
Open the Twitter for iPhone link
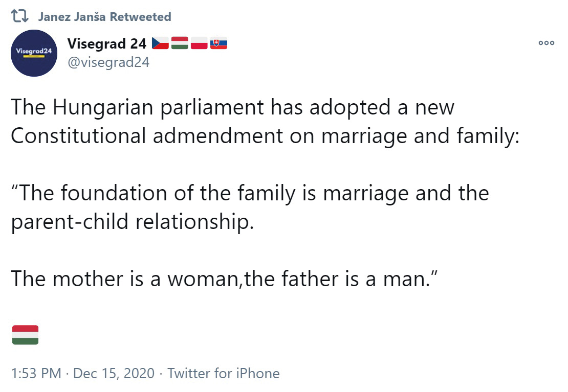point(224,374)
